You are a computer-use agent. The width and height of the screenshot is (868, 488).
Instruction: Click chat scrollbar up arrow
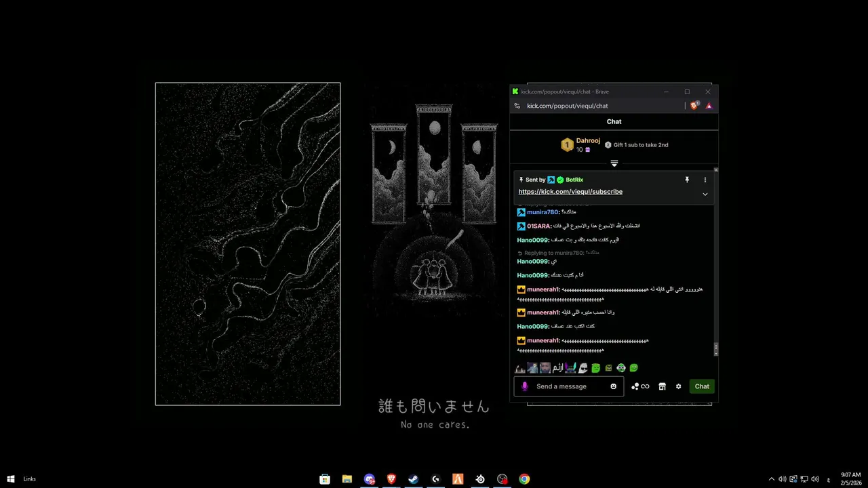point(716,169)
